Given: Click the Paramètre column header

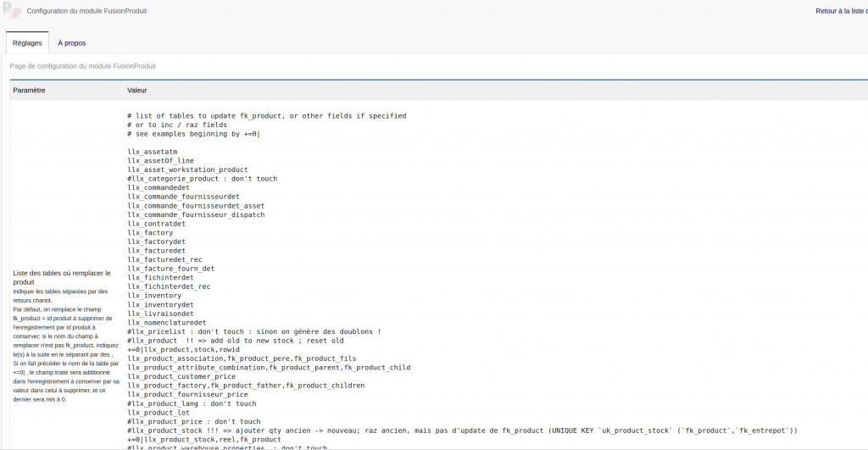Looking at the screenshot, I should [x=30, y=90].
